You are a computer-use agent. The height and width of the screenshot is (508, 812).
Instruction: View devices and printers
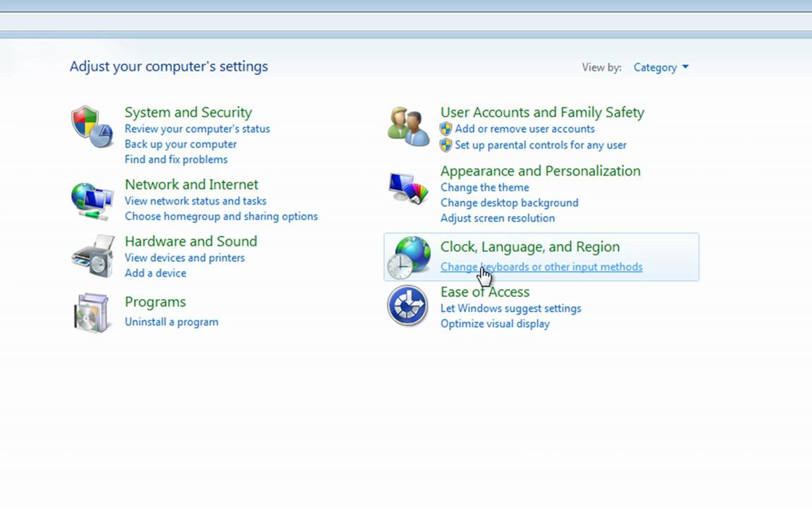click(x=185, y=258)
